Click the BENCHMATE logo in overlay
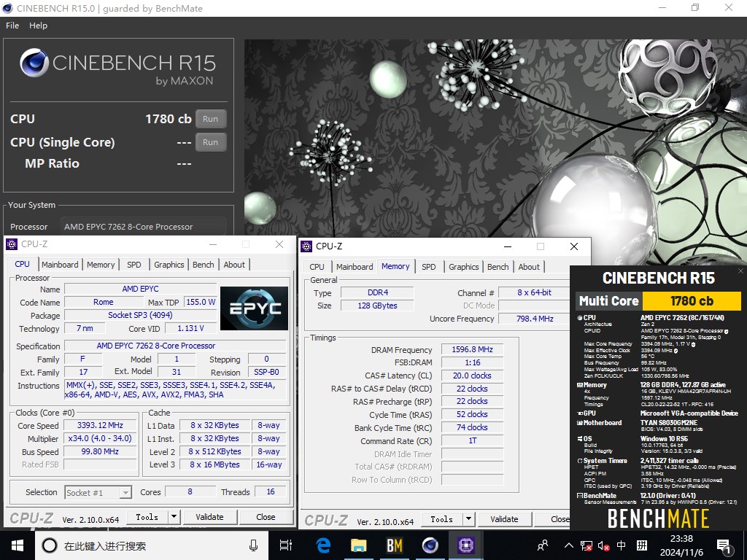The image size is (747, 560). pos(659,518)
